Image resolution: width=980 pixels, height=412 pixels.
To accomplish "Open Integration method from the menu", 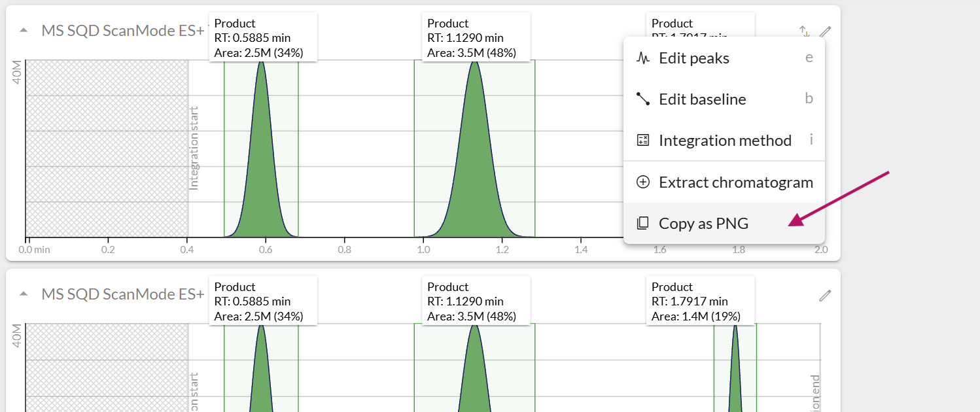I will pos(724,141).
